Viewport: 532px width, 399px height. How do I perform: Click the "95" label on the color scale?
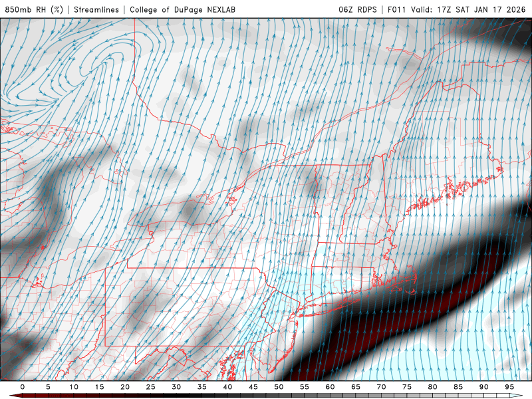tap(509, 387)
